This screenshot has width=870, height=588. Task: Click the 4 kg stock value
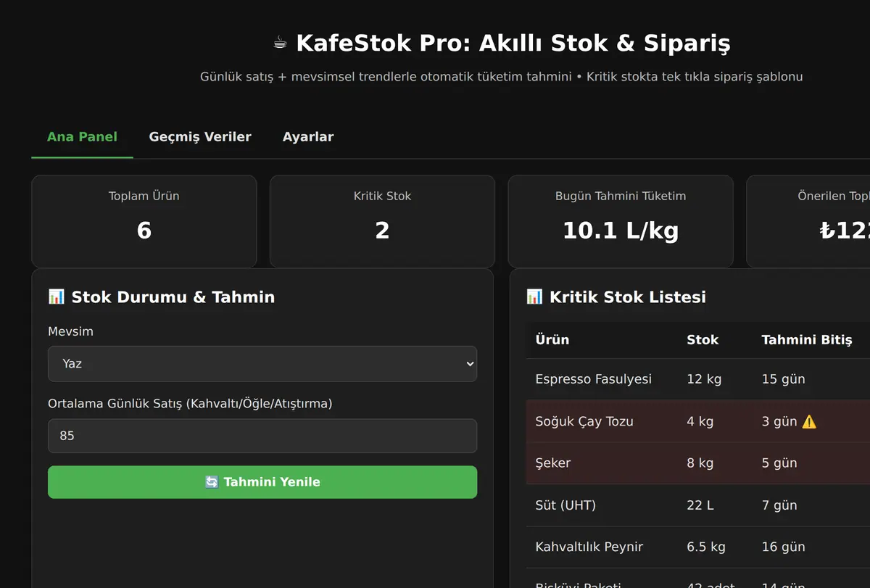tap(700, 421)
